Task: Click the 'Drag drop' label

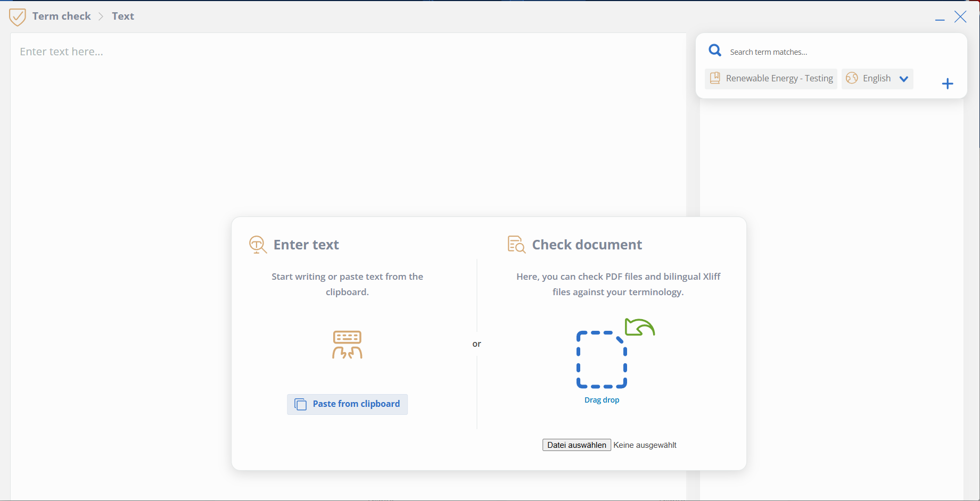Action: pos(602,400)
